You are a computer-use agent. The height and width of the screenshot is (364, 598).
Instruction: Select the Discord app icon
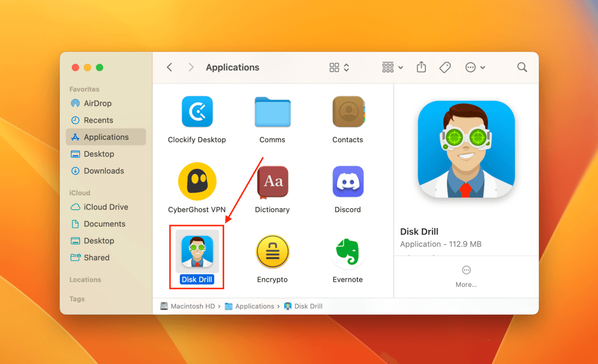coord(348,182)
